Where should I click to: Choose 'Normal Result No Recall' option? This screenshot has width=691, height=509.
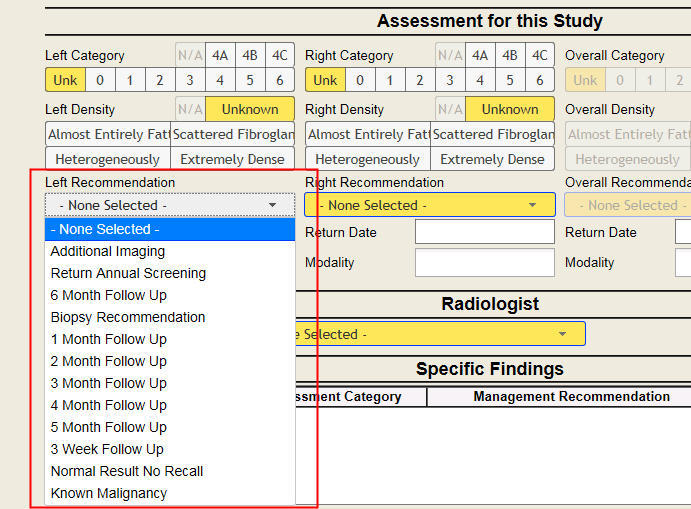(127, 471)
